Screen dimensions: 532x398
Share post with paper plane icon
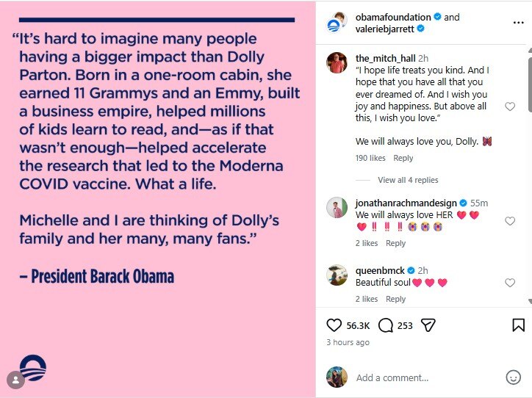[x=428, y=325]
